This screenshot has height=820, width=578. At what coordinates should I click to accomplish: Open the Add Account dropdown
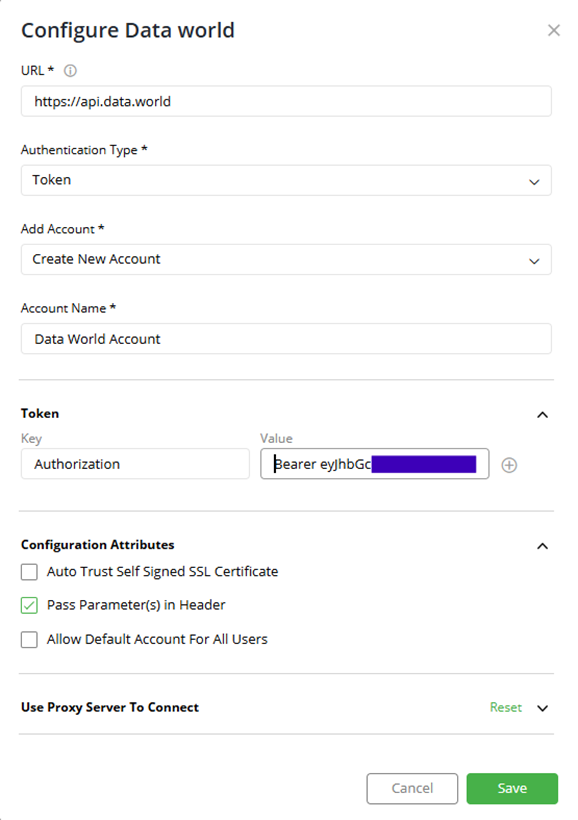[286, 259]
